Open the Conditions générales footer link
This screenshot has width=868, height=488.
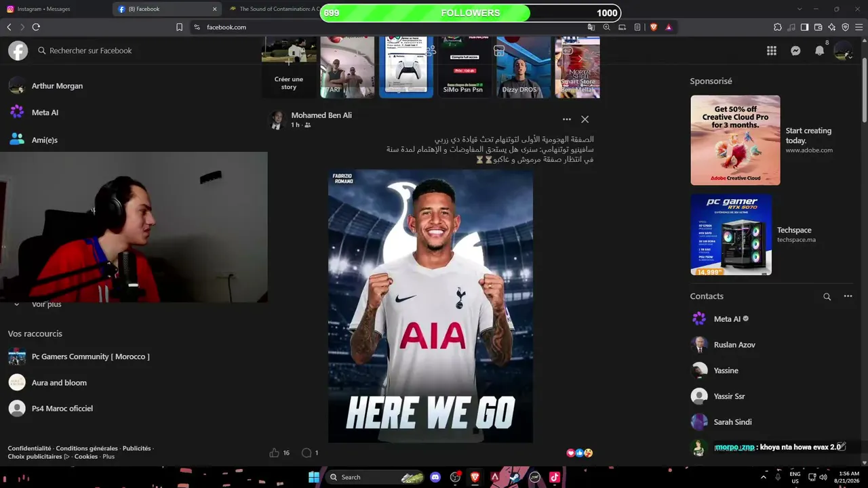click(87, 449)
